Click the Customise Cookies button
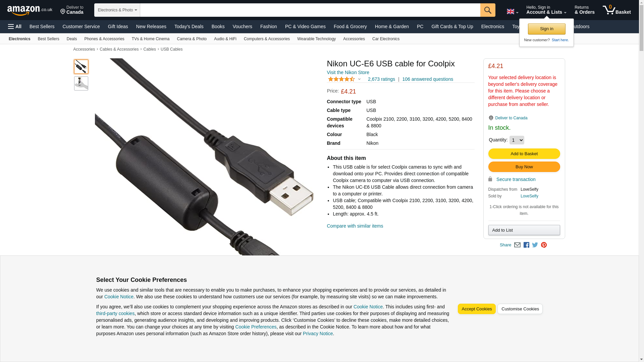 pyautogui.click(x=520, y=309)
